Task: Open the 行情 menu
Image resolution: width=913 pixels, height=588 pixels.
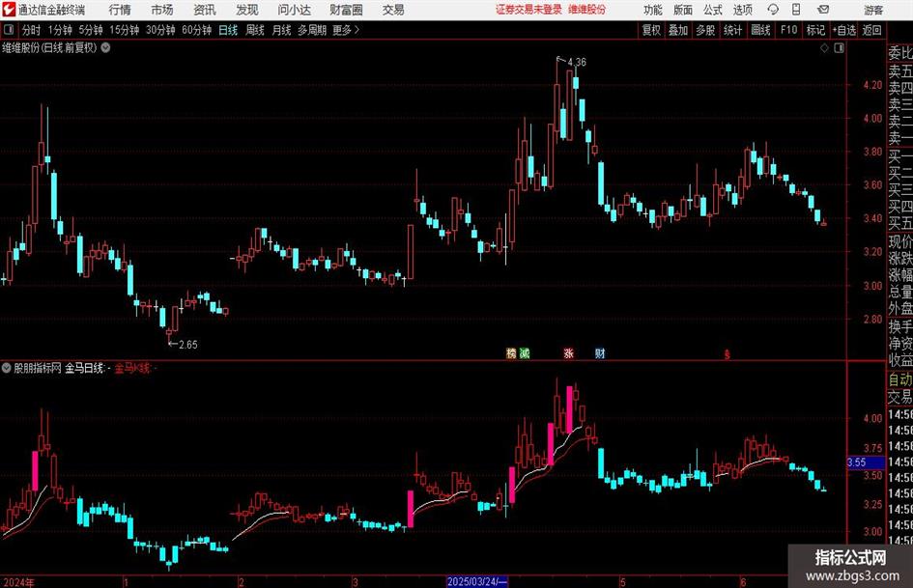Action: [120, 10]
